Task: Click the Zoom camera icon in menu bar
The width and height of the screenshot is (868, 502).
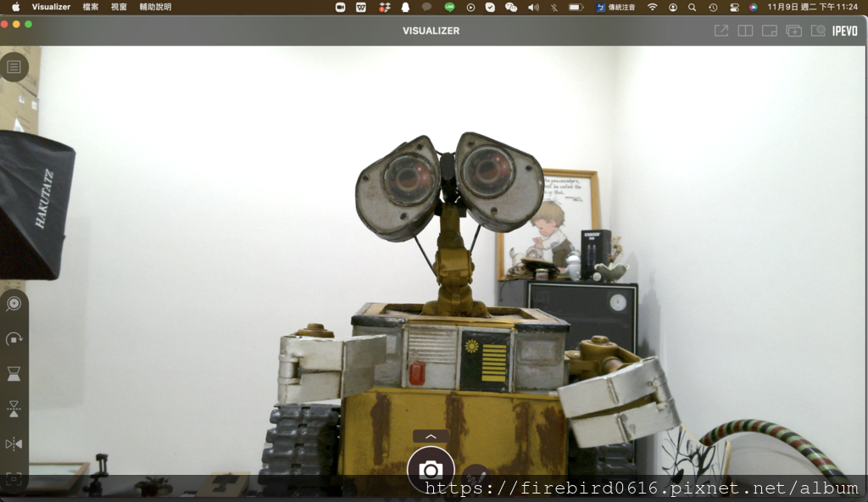Action: point(341,7)
